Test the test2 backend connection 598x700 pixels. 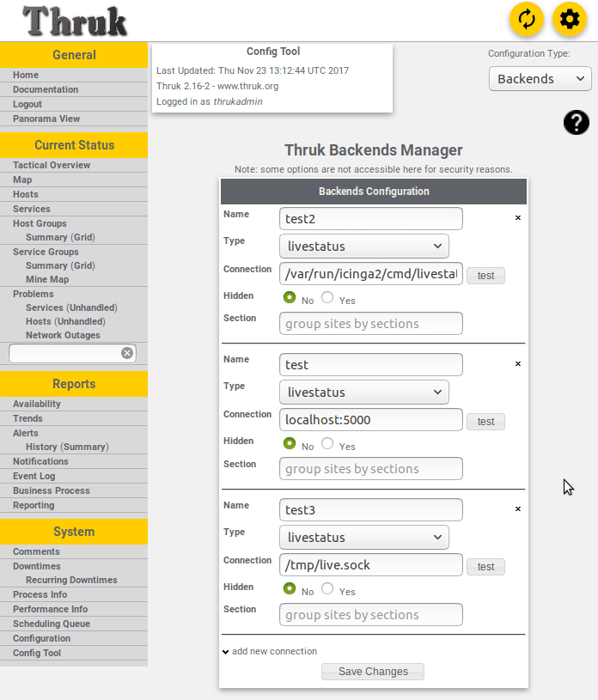(x=486, y=276)
